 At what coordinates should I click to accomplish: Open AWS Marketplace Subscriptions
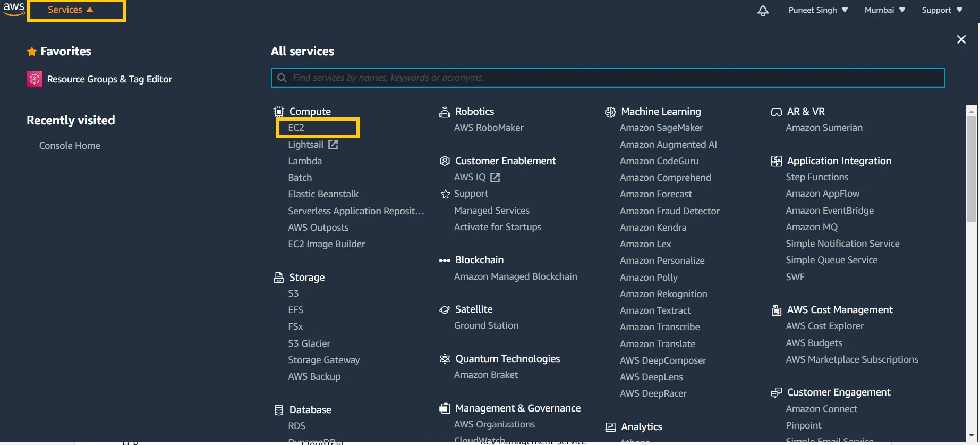[x=852, y=359]
